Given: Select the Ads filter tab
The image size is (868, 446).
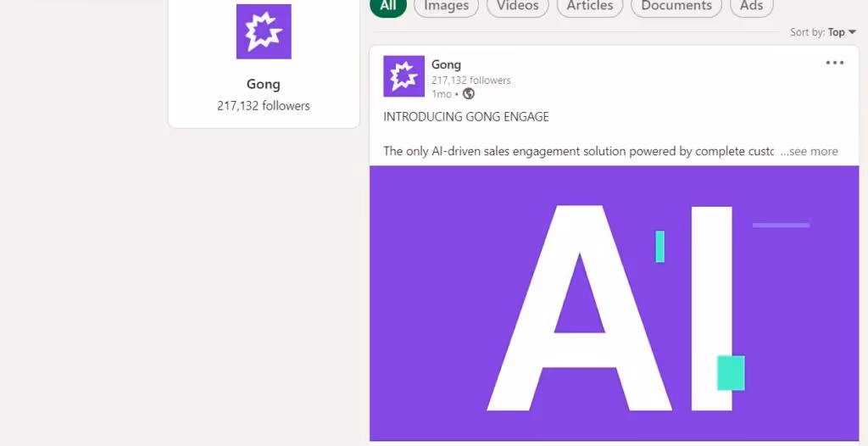Looking at the screenshot, I should [751, 6].
